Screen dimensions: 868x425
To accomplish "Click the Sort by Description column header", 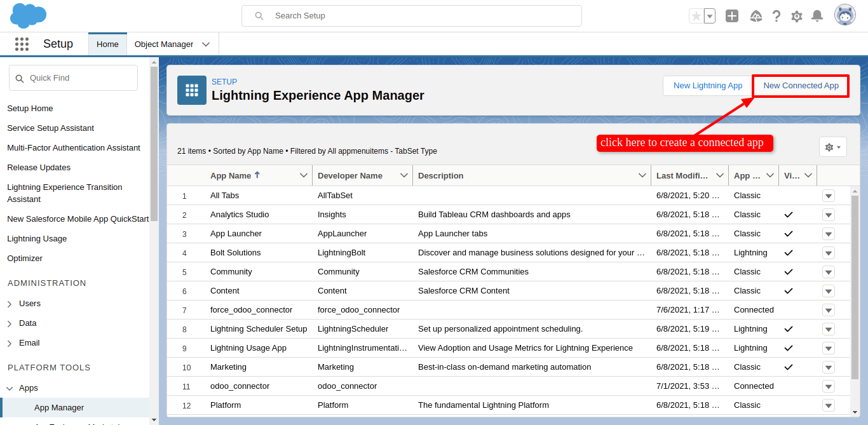I will click(441, 175).
